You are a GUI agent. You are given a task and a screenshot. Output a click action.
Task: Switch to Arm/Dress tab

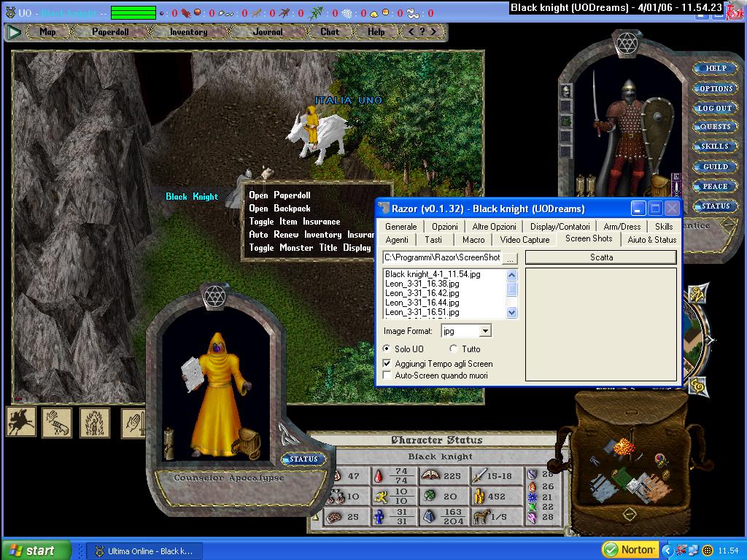coord(622,227)
